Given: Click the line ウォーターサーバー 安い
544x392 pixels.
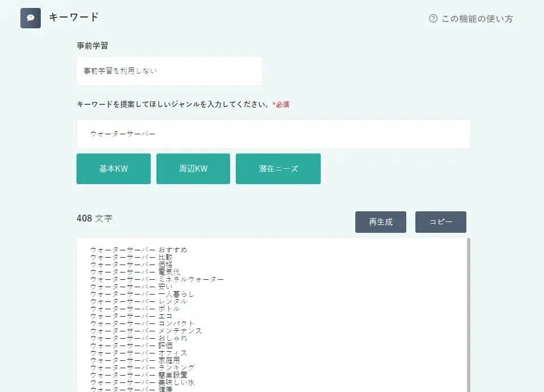Looking at the screenshot, I should (131, 287).
